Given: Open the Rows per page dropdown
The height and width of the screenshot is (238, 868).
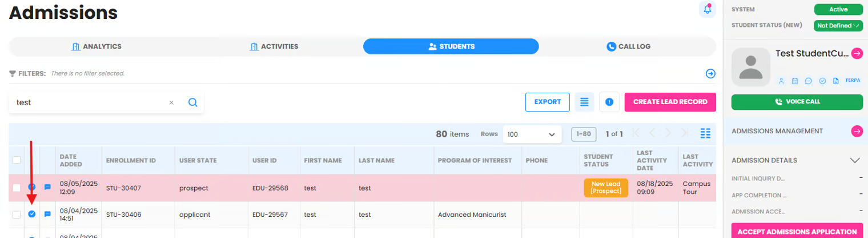Looking at the screenshot, I should 531,134.
